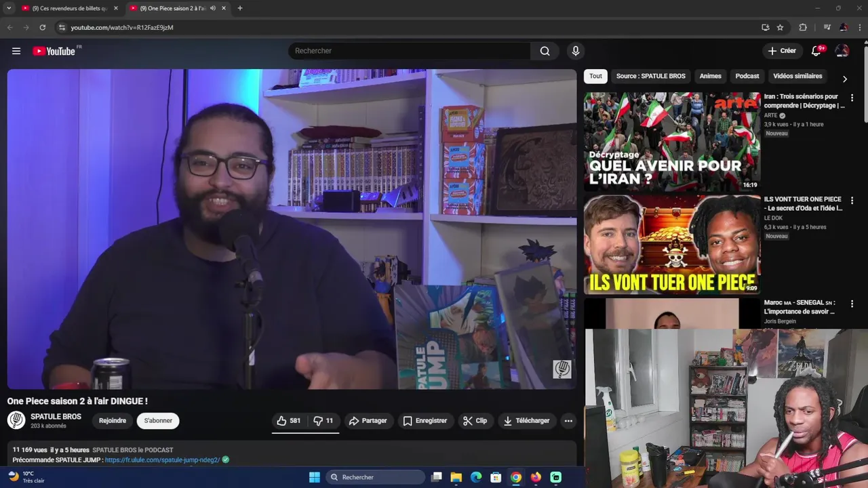Open more actions ellipsis under the video
Viewport: 868px width, 488px height.
(568, 421)
